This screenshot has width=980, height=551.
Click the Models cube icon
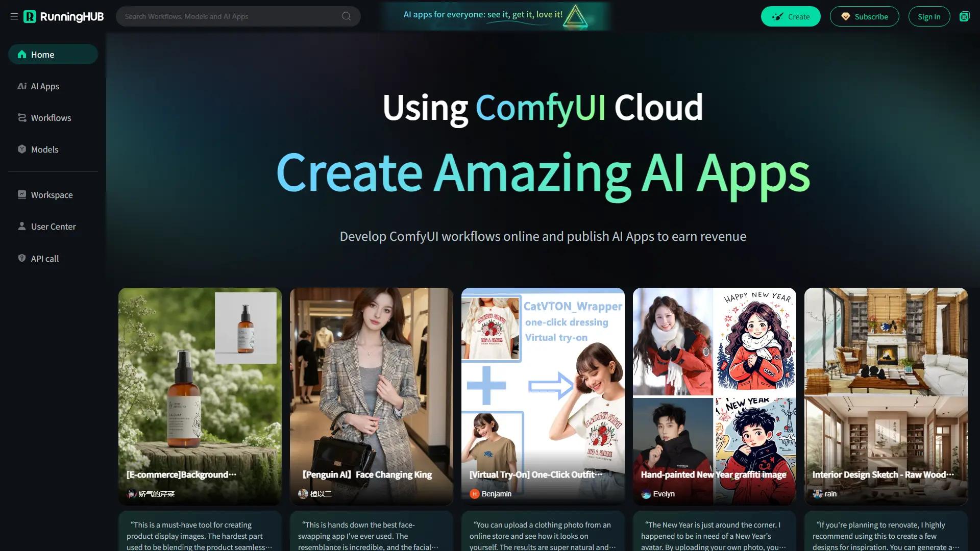pyautogui.click(x=22, y=149)
